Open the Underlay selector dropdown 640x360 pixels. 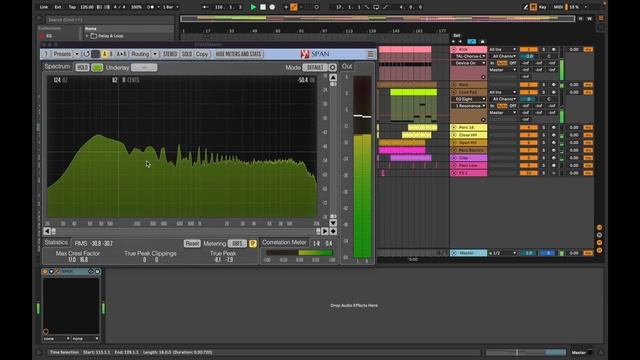(x=144, y=67)
